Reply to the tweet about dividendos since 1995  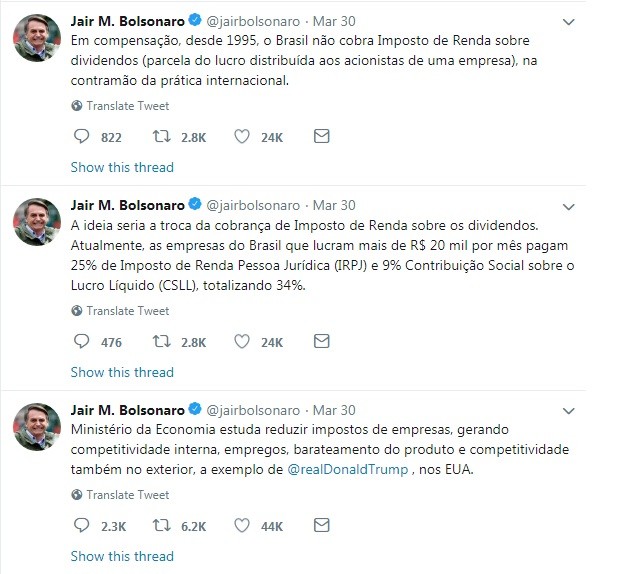pyautogui.click(x=83, y=136)
